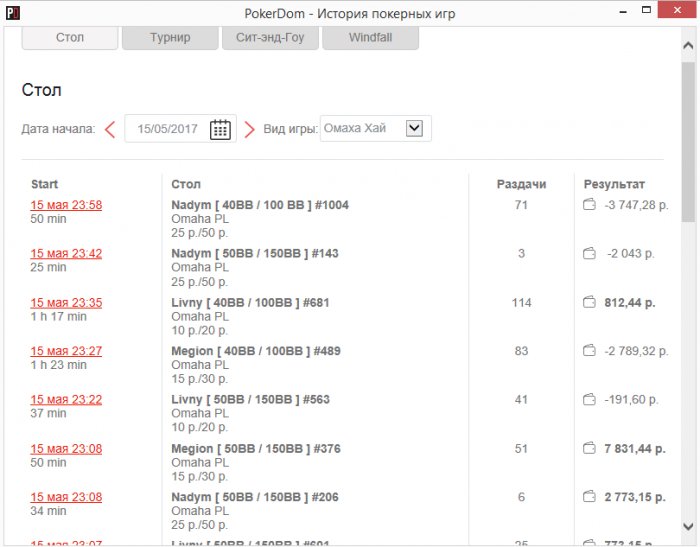
Task: Click table name Nadym [ 50BB / 150BB ] #206
Action: [255, 497]
